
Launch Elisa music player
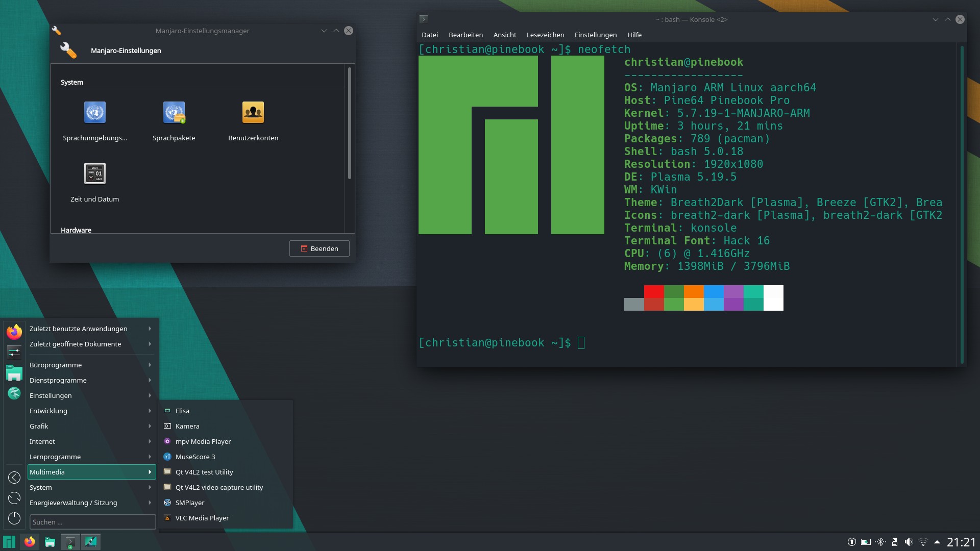click(226, 411)
